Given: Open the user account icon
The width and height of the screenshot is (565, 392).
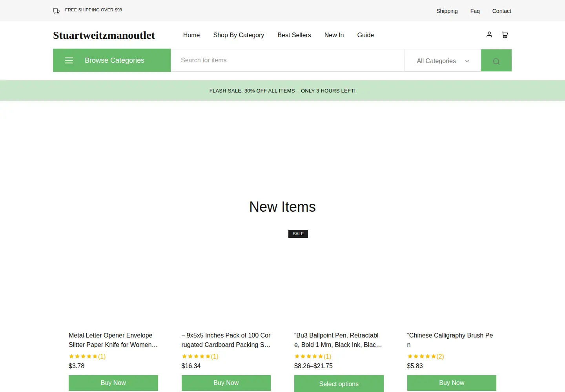Looking at the screenshot, I should [x=489, y=34].
